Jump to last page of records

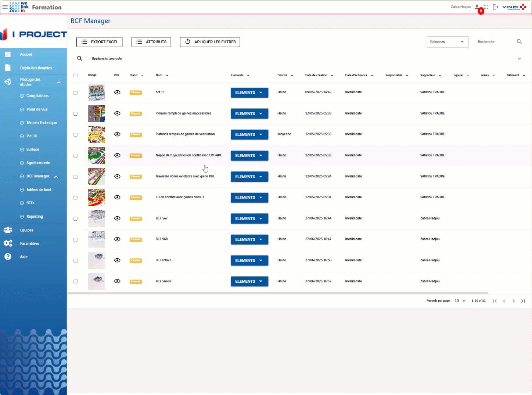pyautogui.click(x=523, y=301)
